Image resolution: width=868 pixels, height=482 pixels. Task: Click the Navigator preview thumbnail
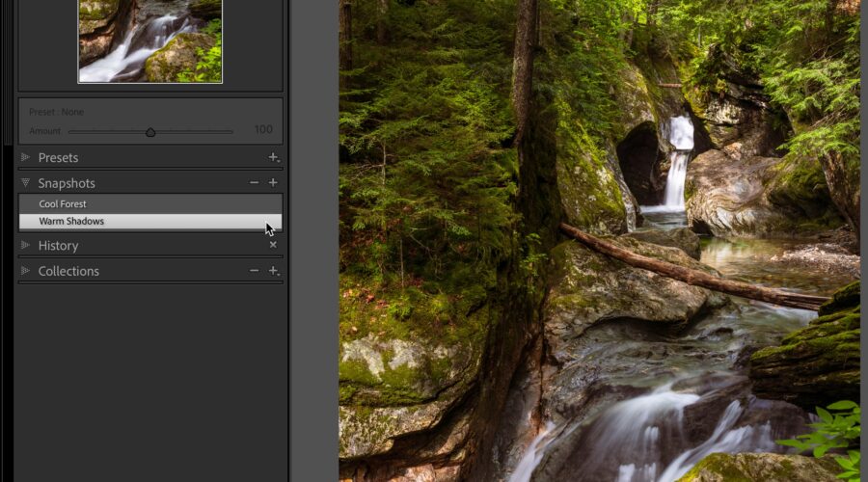149,40
